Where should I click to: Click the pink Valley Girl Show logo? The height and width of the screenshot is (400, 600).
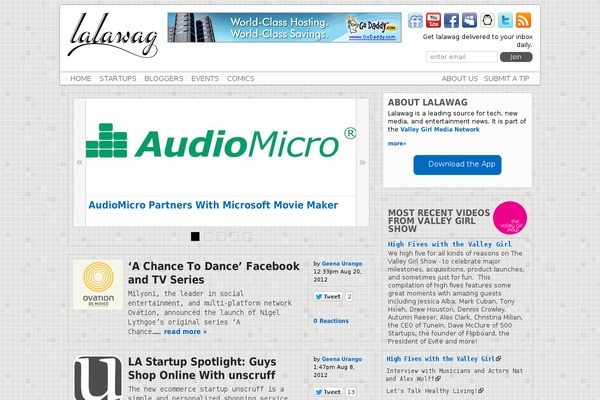pos(510,218)
